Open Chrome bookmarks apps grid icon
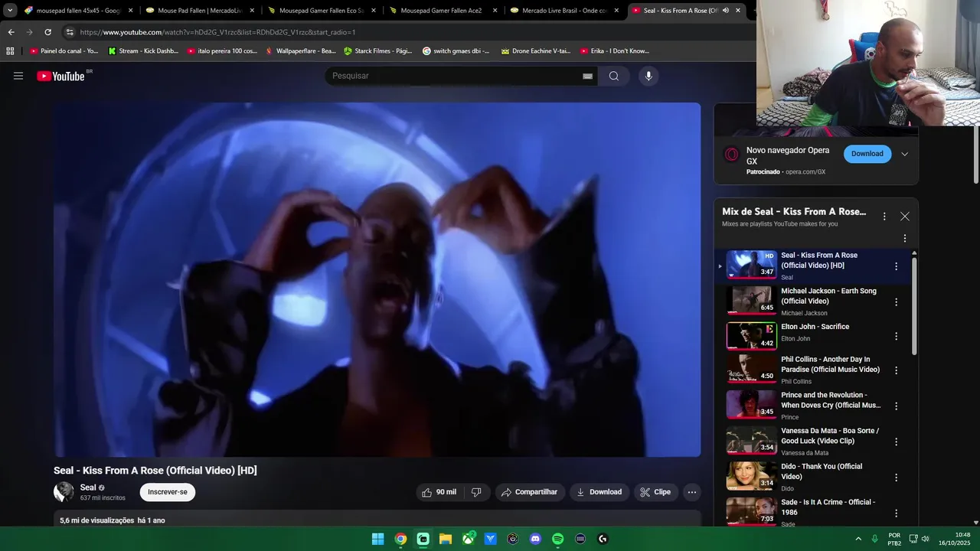The height and width of the screenshot is (551, 980). pos(10,51)
